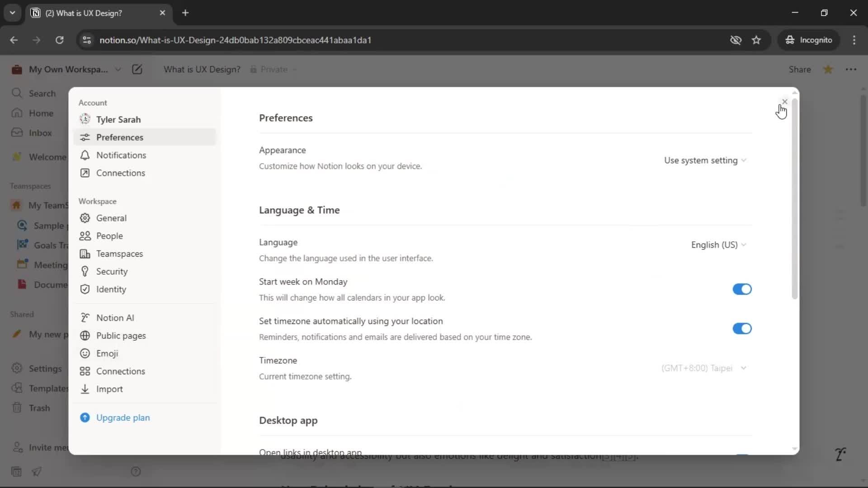This screenshot has height=488, width=868.
Task: Open the Timezone dropdown (GMT+8:00) Taipei
Action: pos(703,368)
